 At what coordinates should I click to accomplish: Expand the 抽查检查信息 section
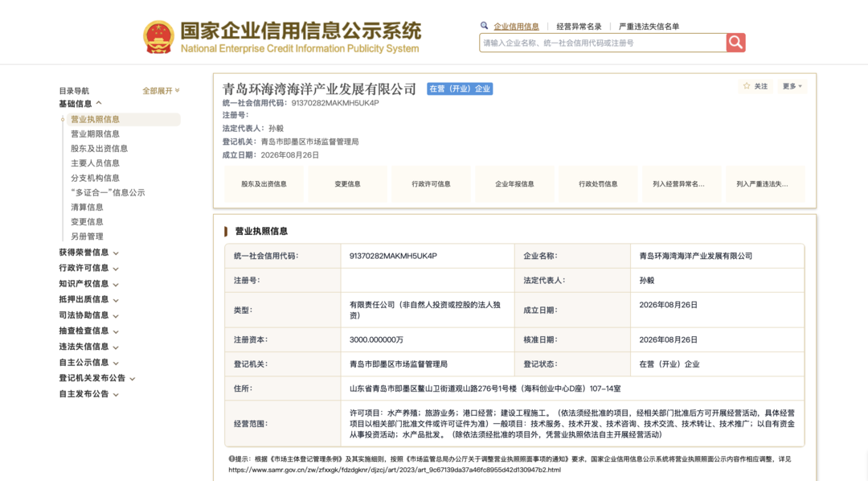(x=88, y=331)
